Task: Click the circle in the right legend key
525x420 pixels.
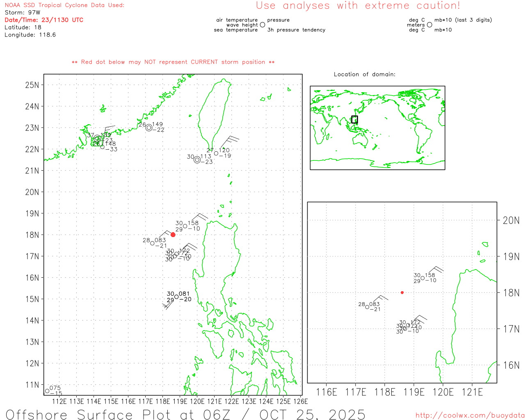Action: [429, 25]
